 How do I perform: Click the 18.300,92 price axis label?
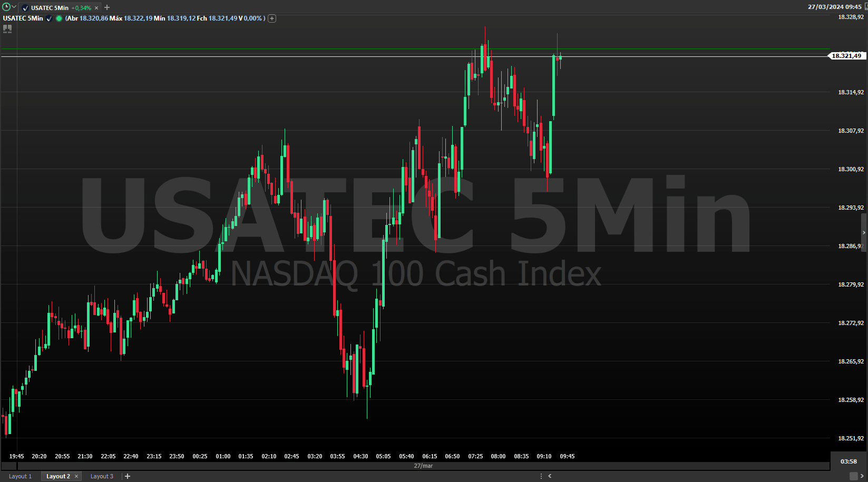click(x=851, y=169)
